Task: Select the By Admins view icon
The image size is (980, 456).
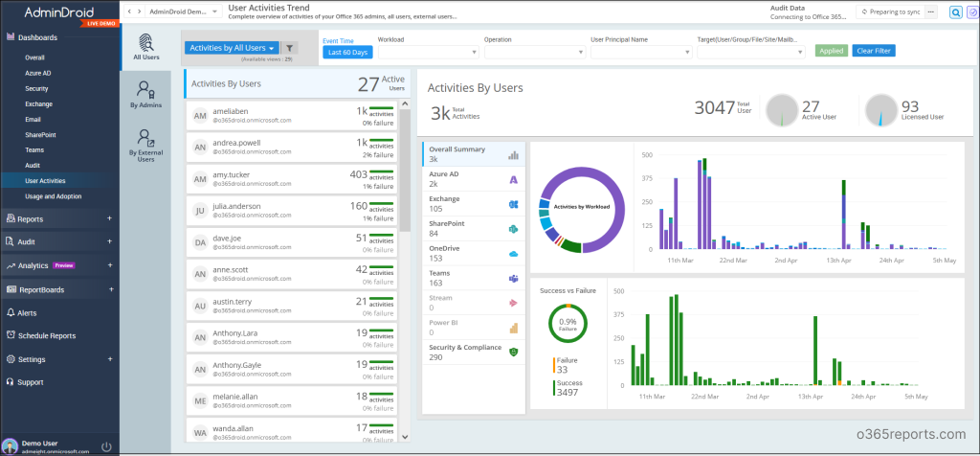Action: [x=145, y=89]
